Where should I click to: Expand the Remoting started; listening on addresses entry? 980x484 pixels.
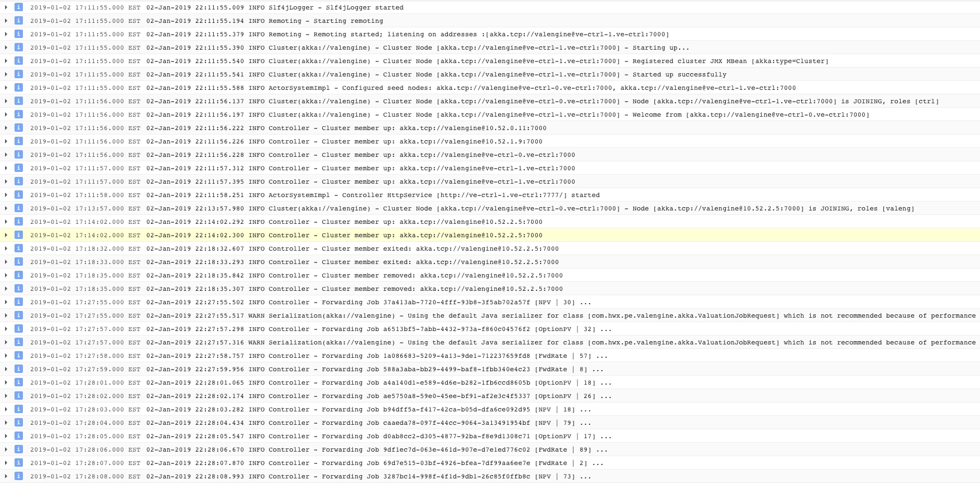(6, 34)
